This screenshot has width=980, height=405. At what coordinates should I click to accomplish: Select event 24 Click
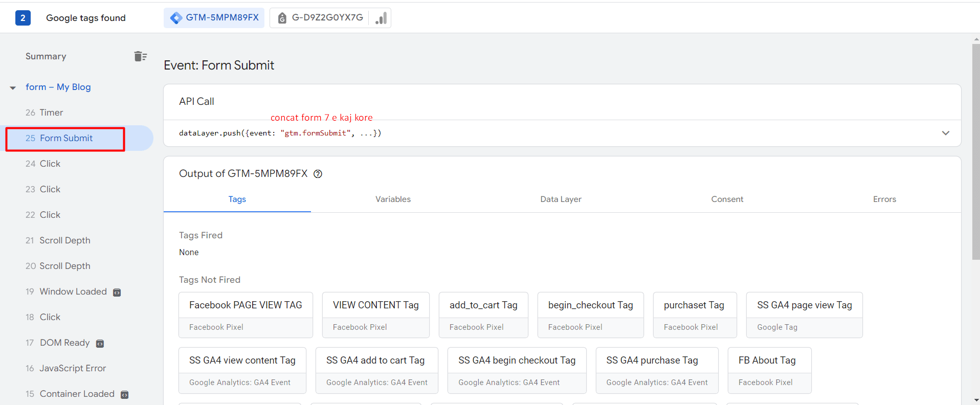(x=43, y=164)
